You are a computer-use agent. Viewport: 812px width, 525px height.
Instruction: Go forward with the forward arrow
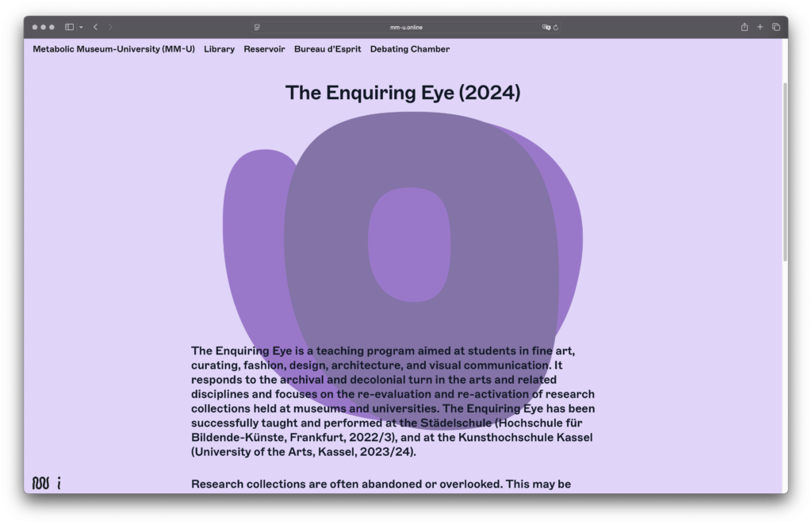coord(110,27)
